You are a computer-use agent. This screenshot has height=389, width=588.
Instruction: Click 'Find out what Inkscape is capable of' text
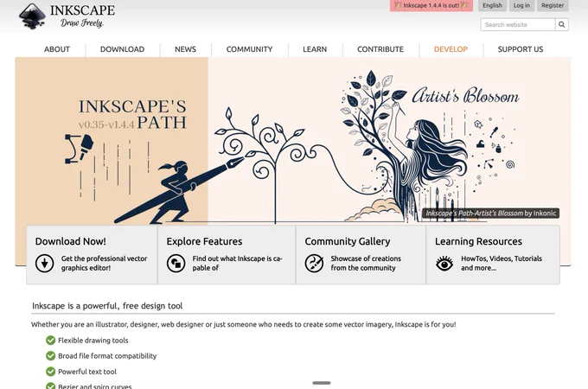coord(237,263)
